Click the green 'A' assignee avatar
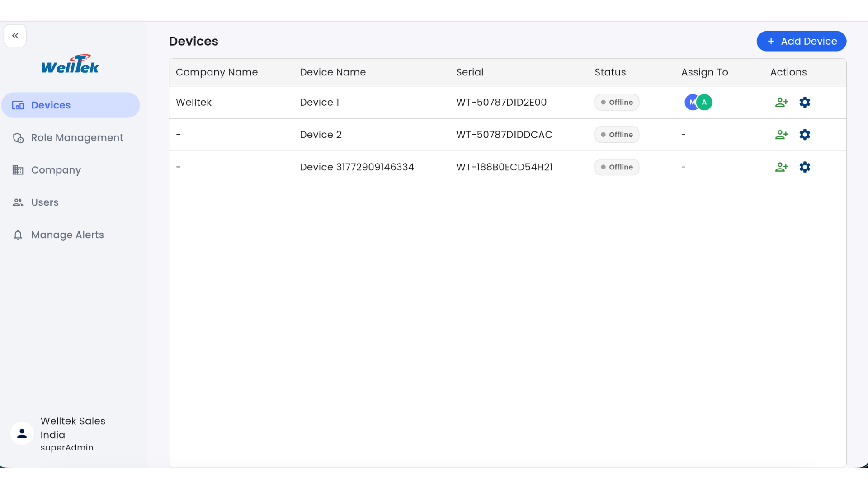The image size is (868, 488). [x=705, y=103]
